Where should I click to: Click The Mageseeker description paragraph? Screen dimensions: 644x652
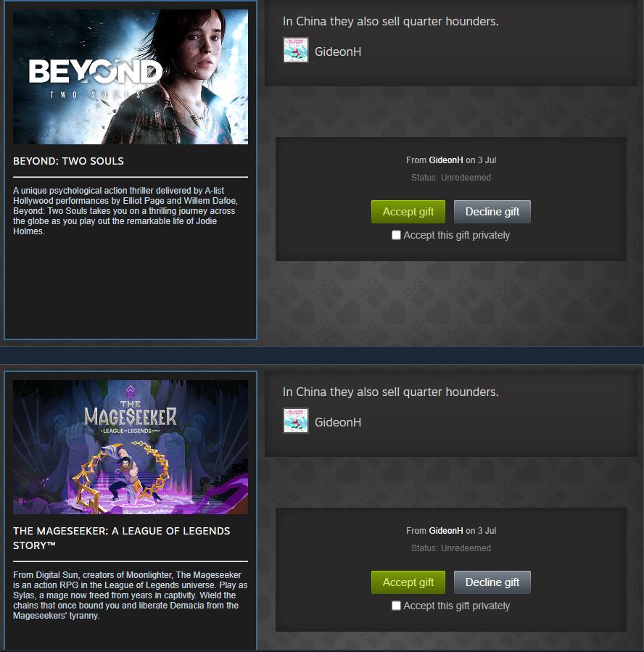(x=130, y=595)
